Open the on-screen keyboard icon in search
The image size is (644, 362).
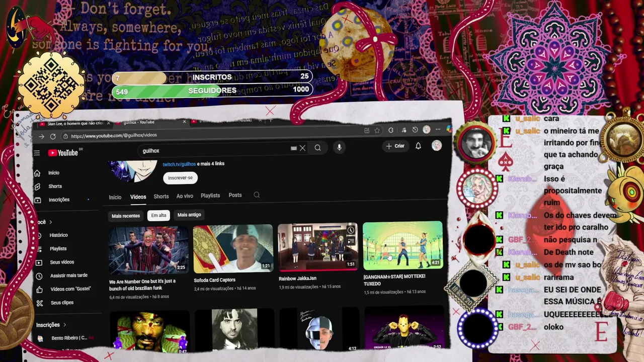[294, 148]
